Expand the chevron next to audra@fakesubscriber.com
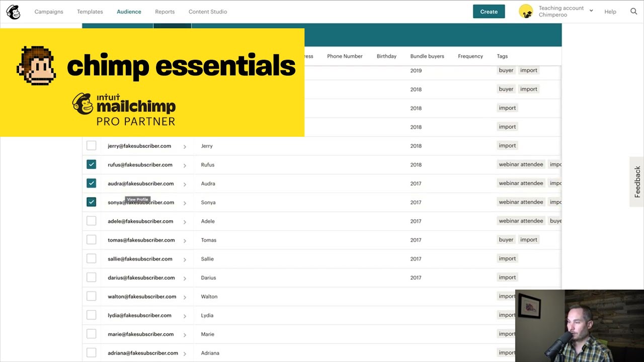Image resolution: width=644 pixels, height=362 pixels. (x=185, y=184)
